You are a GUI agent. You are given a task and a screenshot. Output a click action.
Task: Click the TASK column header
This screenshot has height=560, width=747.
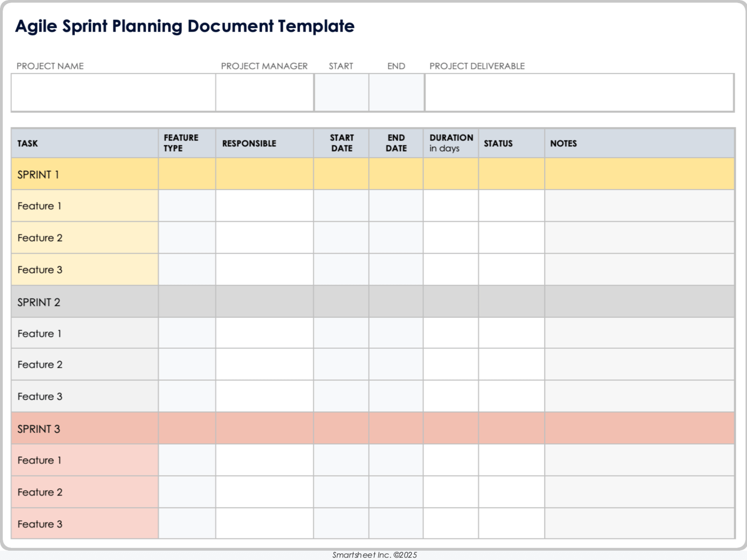pos(28,143)
